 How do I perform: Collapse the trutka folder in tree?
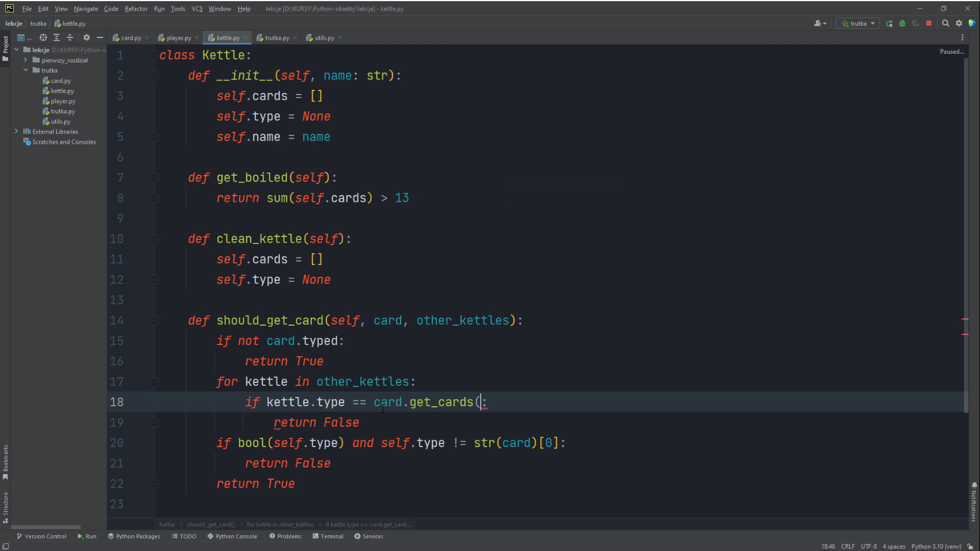(x=26, y=70)
